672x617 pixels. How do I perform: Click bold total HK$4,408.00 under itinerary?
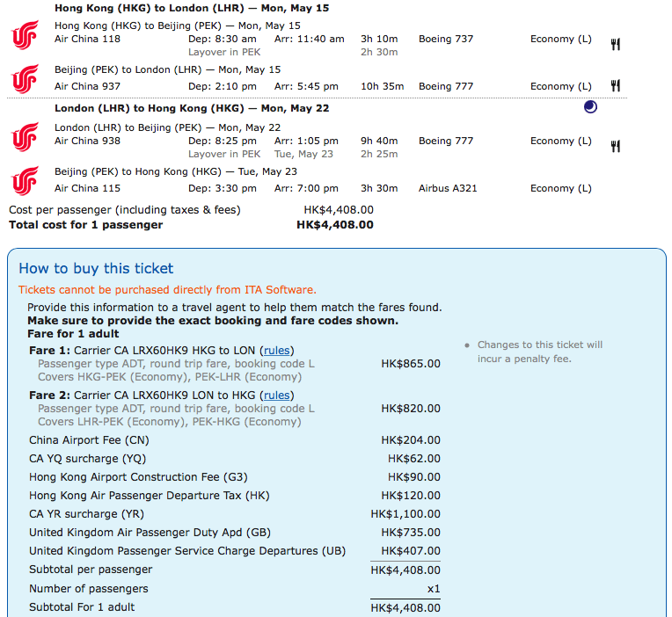[335, 225]
